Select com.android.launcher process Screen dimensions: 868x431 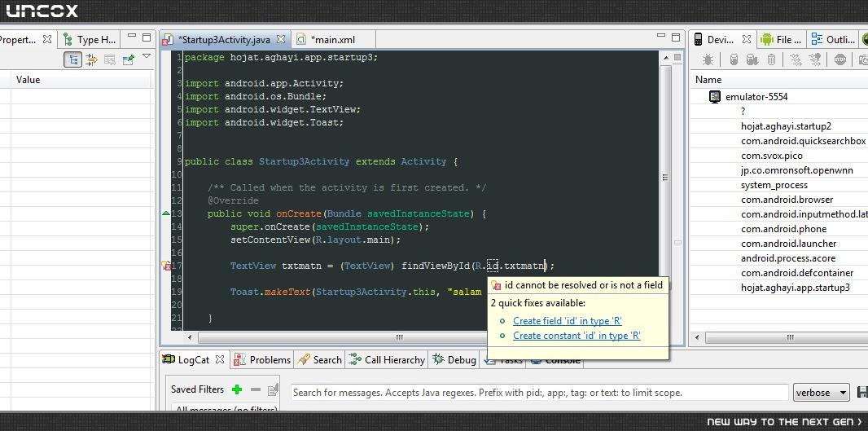[x=788, y=244]
